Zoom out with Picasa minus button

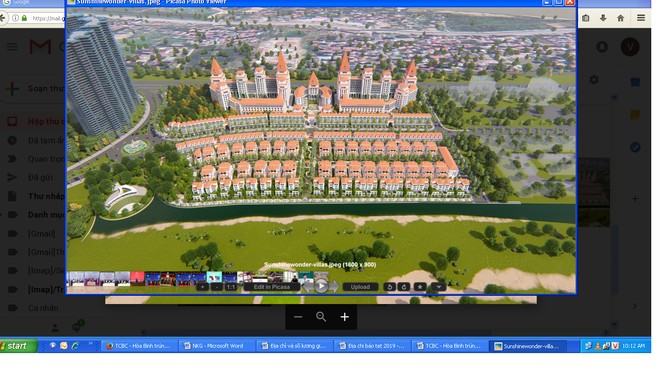tap(216, 287)
